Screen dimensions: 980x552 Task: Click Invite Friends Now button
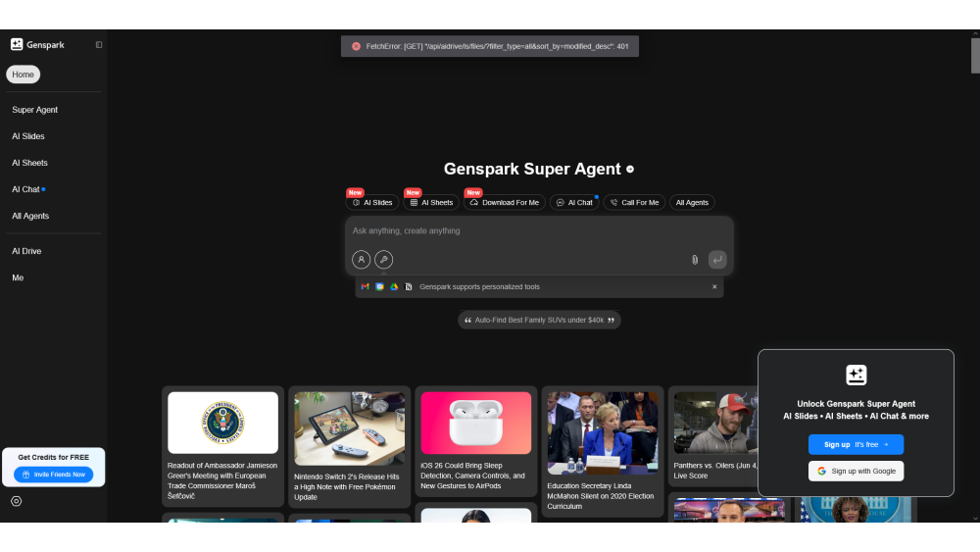click(x=54, y=475)
